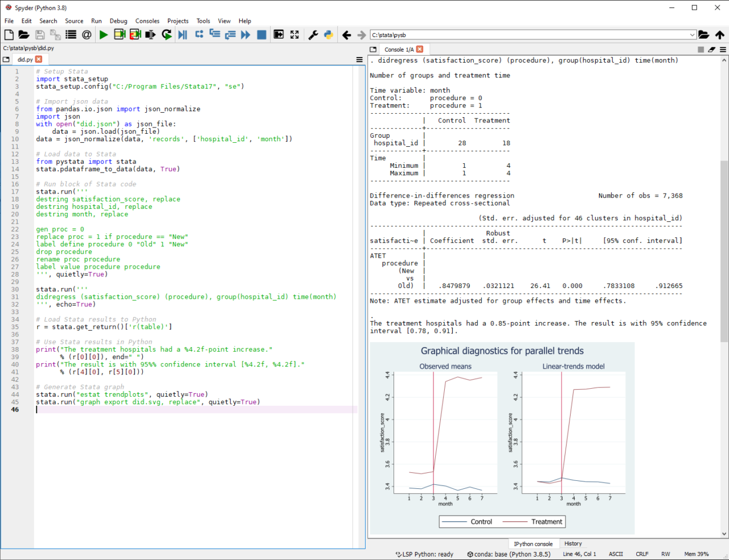
Task: Remove all console variables with eraser icon
Action: click(711, 49)
